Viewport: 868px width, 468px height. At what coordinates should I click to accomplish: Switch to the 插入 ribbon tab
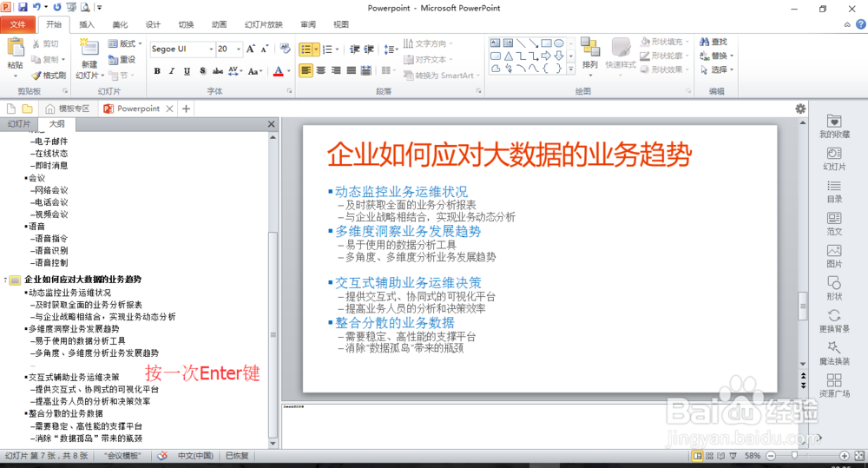86,24
